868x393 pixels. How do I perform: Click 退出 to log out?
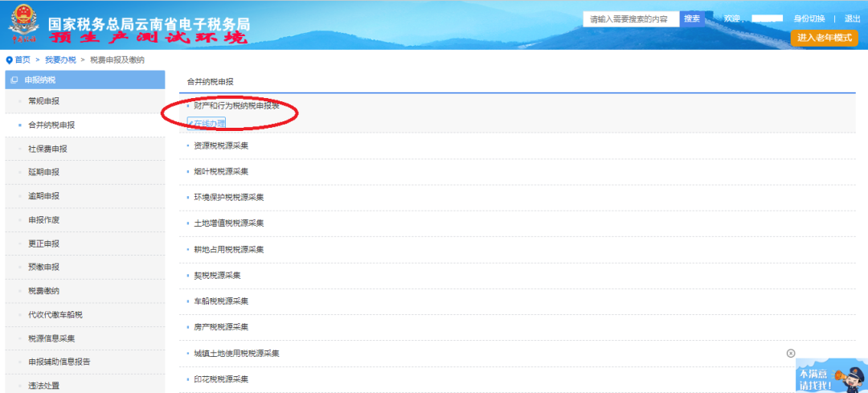tap(852, 18)
